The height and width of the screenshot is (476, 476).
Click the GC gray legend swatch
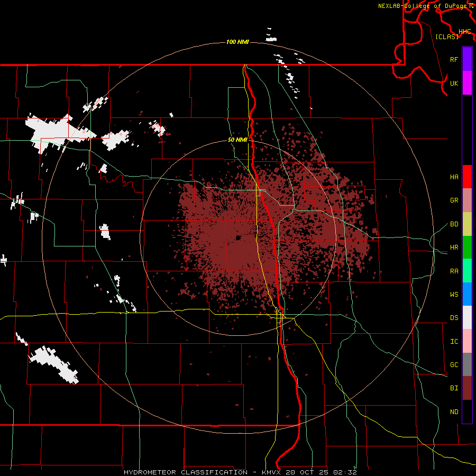pyautogui.click(x=467, y=364)
